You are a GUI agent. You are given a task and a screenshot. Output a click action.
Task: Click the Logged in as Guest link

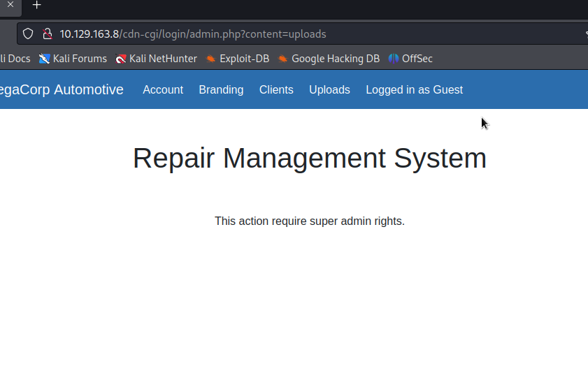pyautogui.click(x=414, y=89)
